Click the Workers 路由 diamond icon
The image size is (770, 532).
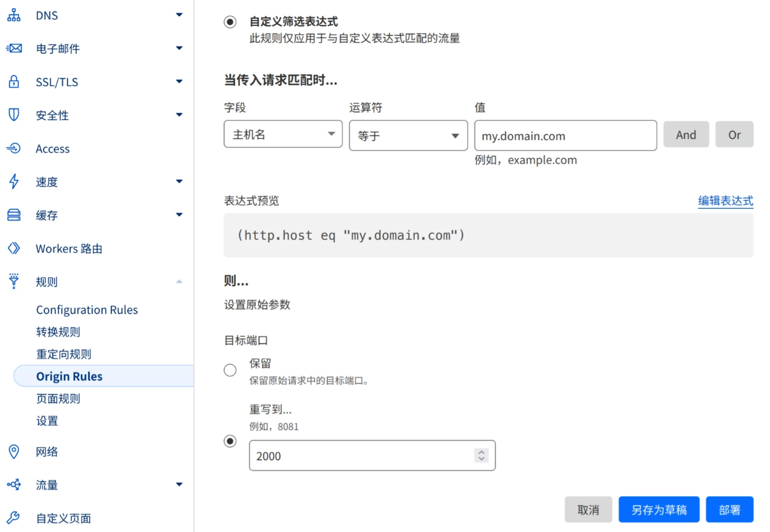coord(14,249)
